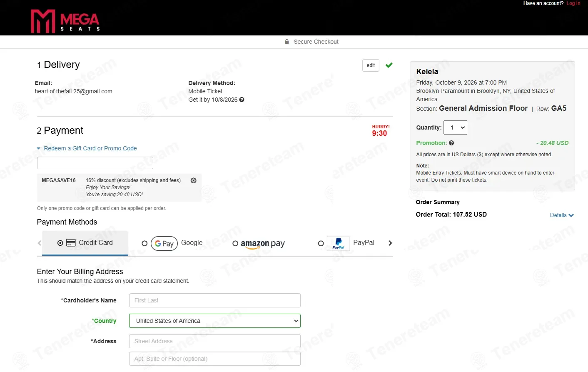The width and height of the screenshot is (588, 372).
Task: Click the Secure Checkout lock icon
Action: point(287,42)
